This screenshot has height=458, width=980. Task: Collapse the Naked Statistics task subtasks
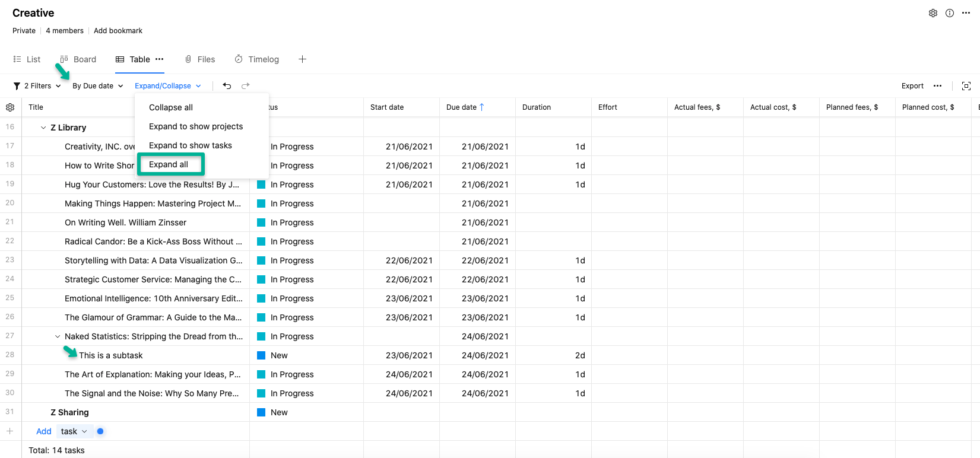click(58, 336)
